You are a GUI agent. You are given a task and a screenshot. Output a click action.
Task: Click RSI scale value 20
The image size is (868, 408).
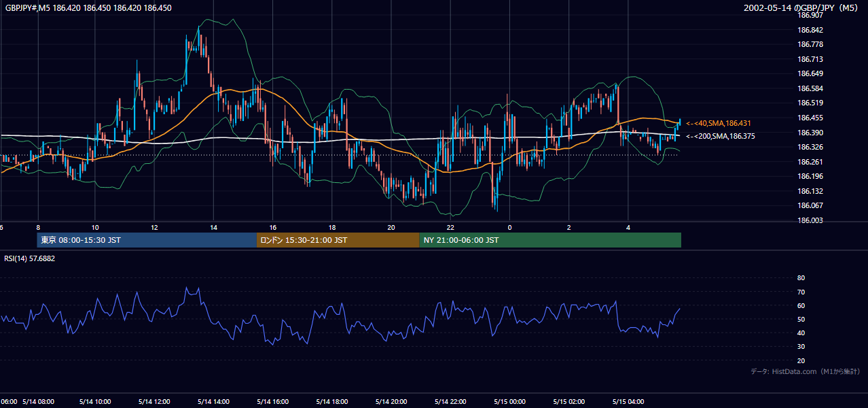[801, 360]
